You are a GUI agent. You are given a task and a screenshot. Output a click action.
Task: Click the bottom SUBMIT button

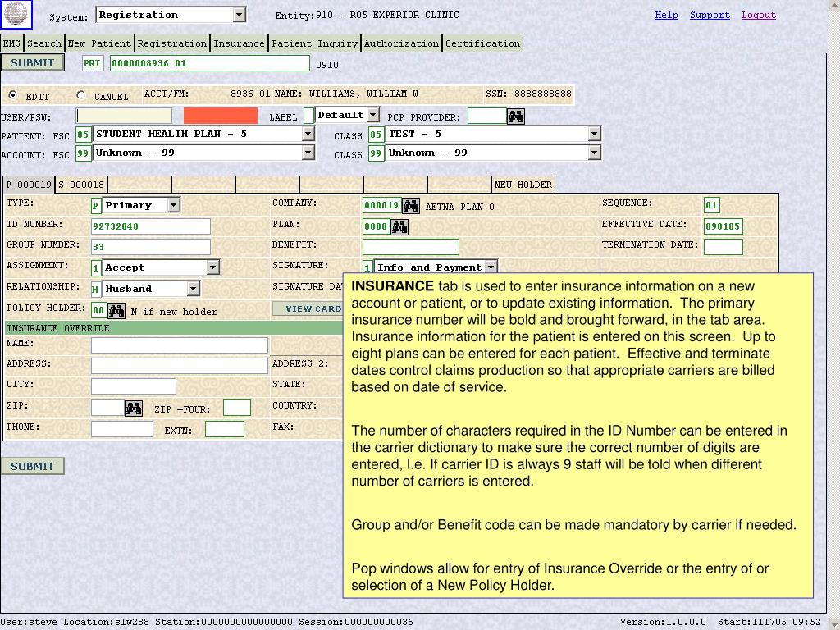click(33, 466)
